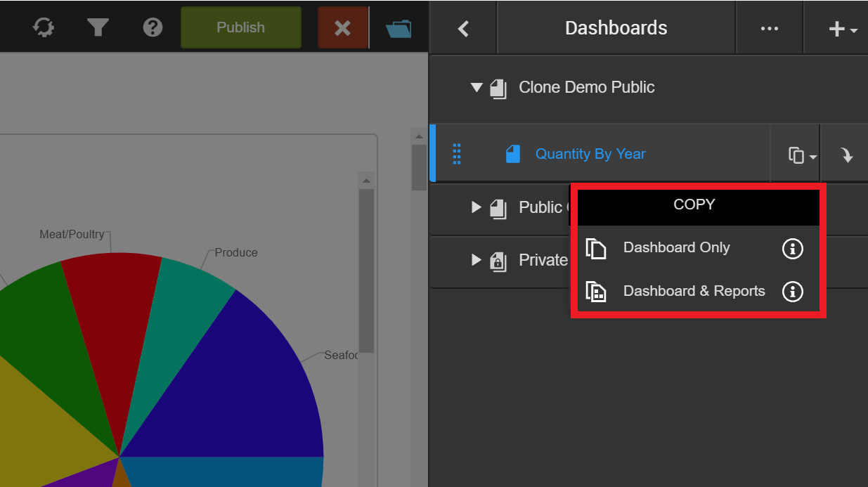The image size is (868, 487).
Task: Collapse the Clone Demo Public folder
Action: pyautogui.click(x=477, y=88)
